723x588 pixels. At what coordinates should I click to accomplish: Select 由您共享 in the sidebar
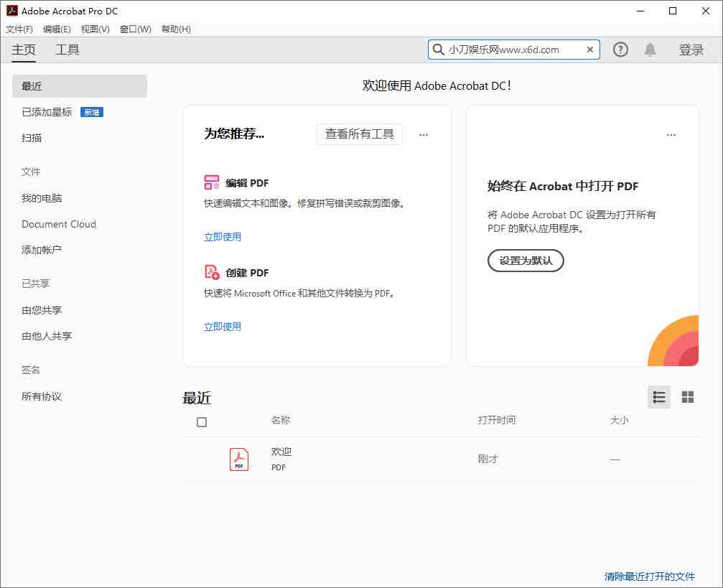click(x=41, y=310)
